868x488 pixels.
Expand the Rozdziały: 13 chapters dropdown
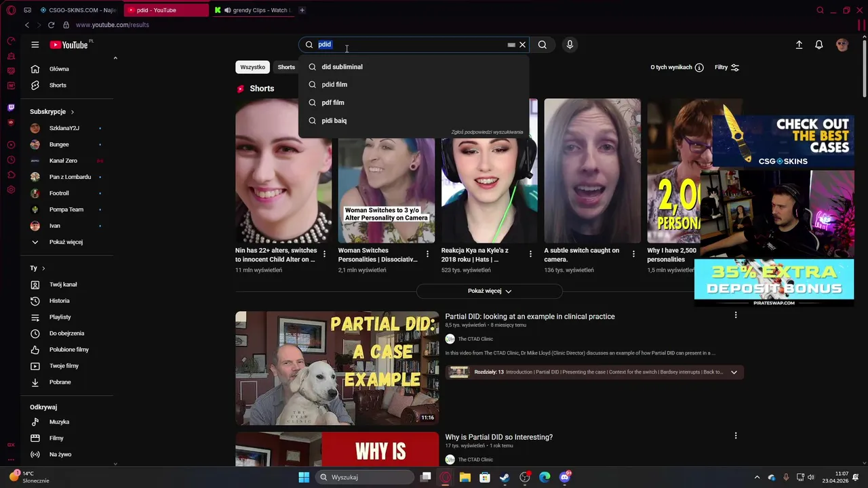[734, 372]
